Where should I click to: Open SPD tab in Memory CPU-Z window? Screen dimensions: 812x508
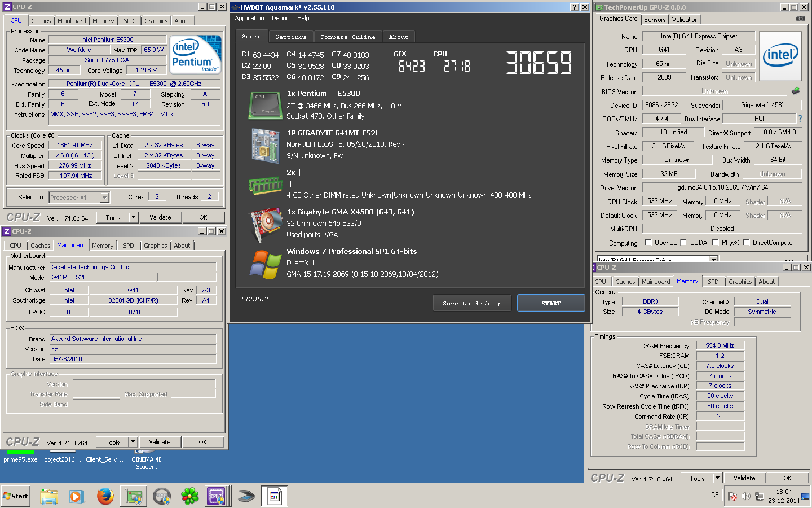713,282
